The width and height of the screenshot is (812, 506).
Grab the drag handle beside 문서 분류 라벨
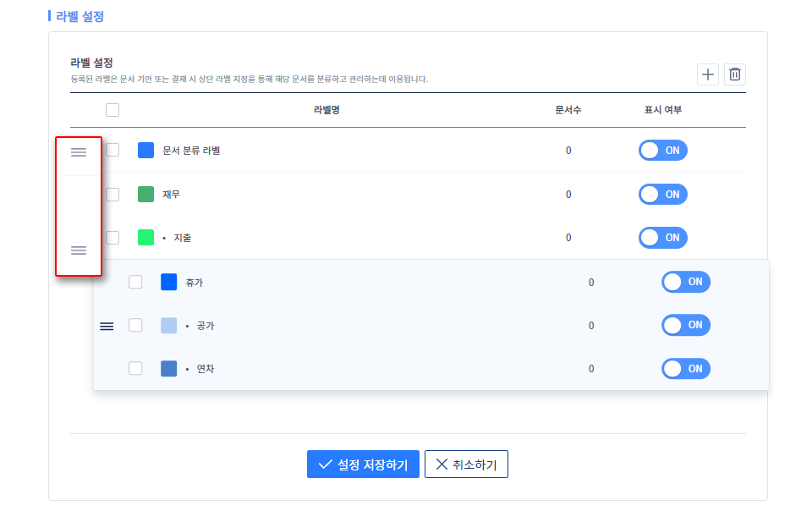[x=79, y=152]
